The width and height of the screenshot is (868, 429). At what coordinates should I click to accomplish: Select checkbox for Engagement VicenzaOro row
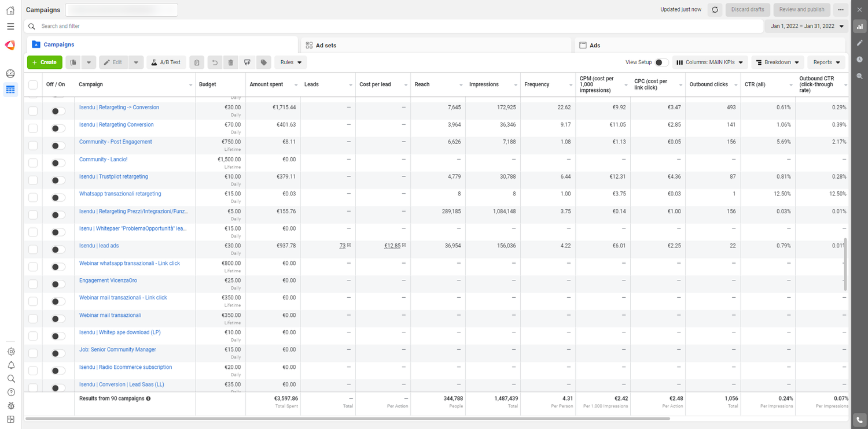click(33, 284)
